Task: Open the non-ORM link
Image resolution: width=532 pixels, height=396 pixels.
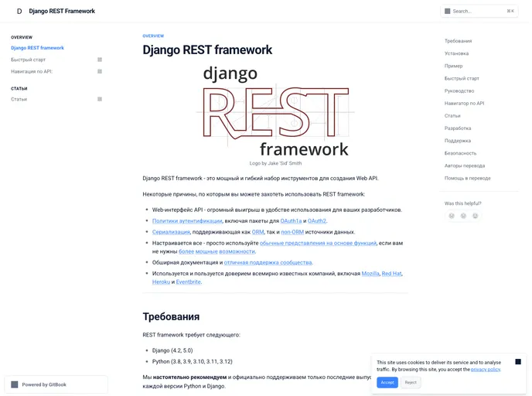Action: tap(292, 232)
